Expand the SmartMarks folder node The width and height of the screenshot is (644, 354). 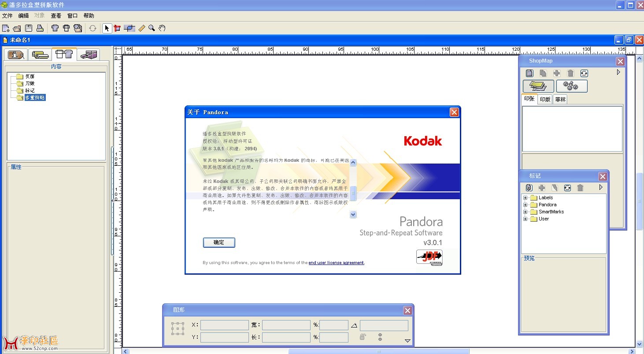525,212
